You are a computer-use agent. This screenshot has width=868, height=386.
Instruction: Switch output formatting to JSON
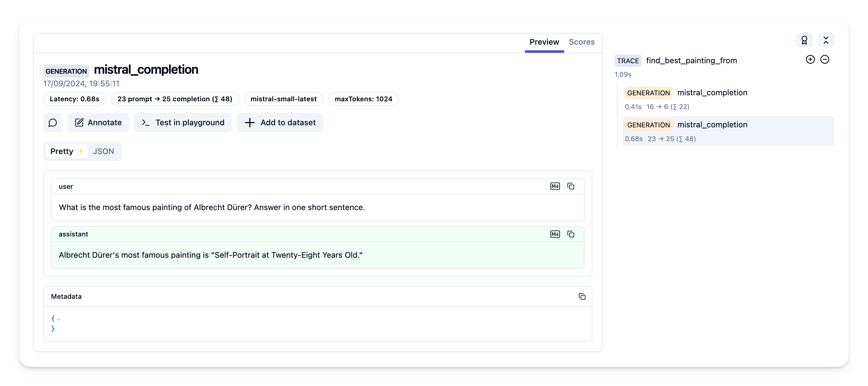pos(103,151)
